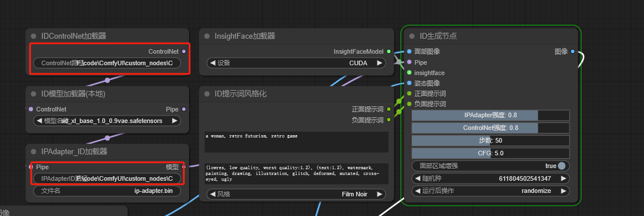Click the InsightFaceModel output port
Image resolution: width=644 pixels, height=216 pixels.
tap(388, 51)
